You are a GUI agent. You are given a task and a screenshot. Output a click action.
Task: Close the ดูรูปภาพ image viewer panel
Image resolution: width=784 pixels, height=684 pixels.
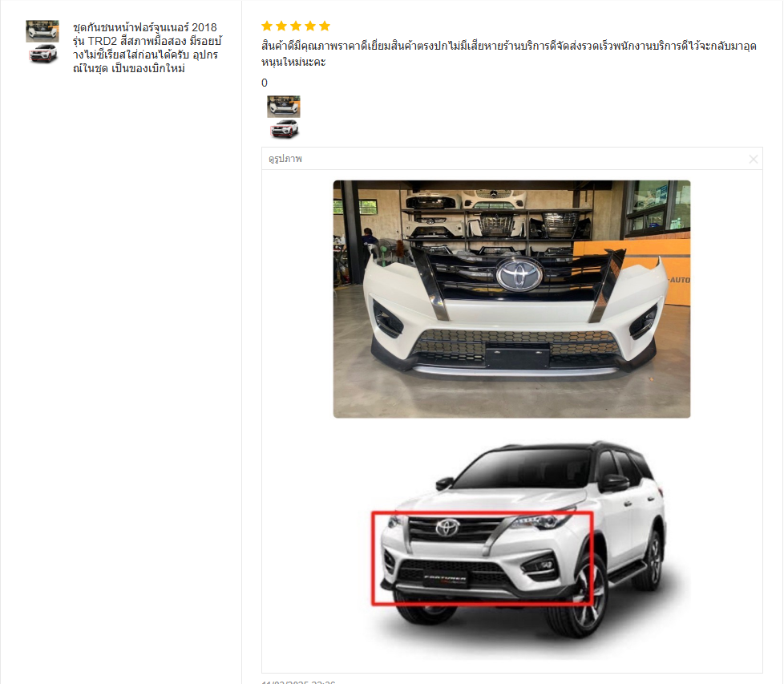tap(753, 159)
